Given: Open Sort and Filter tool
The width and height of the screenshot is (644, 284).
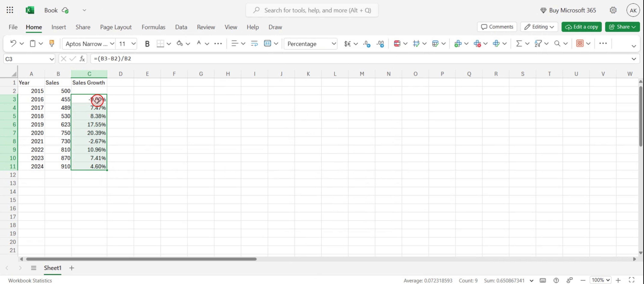Looking at the screenshot, I should click(538, 44).
